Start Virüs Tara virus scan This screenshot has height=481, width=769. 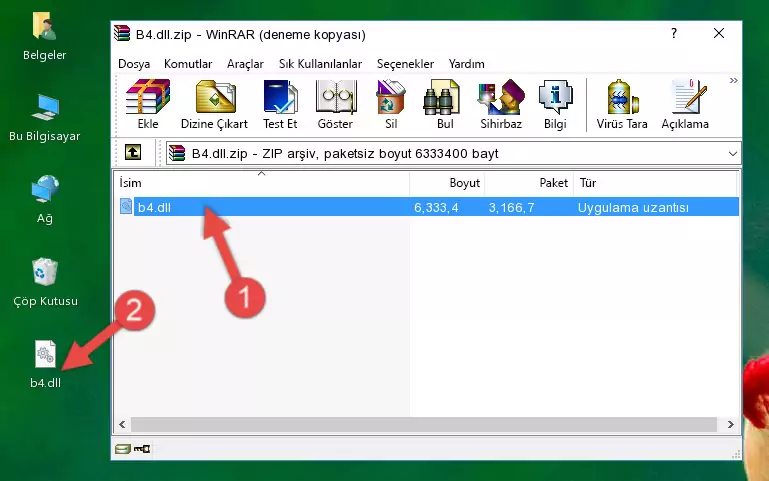click(x=622, y=104)
